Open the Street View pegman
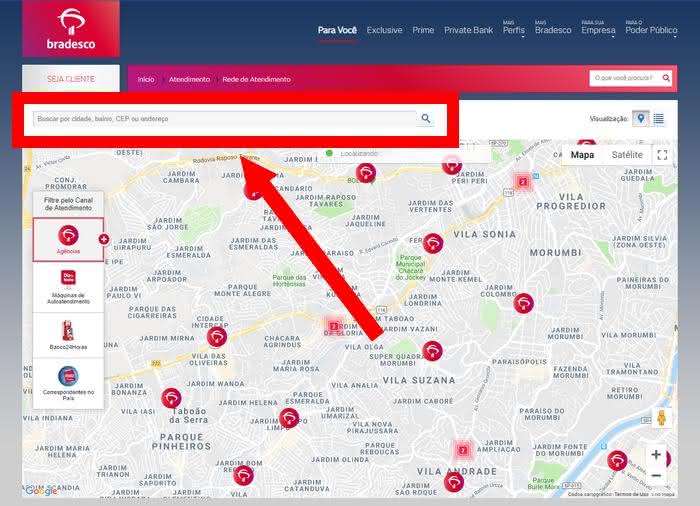This screenshot has height=506, width=700. [x=662, y=418]
